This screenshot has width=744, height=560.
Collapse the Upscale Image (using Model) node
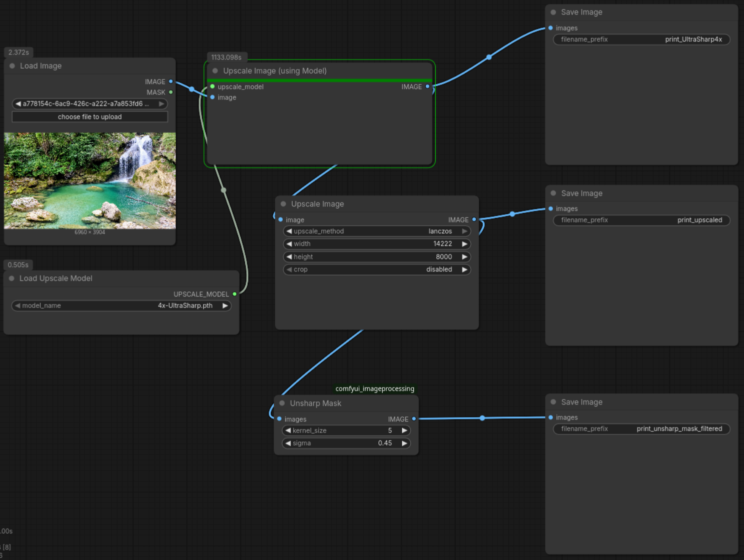(215, 70)
